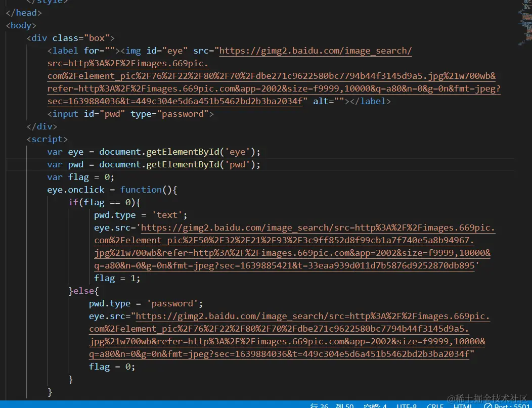Click the flag = 1 statement

coord(117,278)
